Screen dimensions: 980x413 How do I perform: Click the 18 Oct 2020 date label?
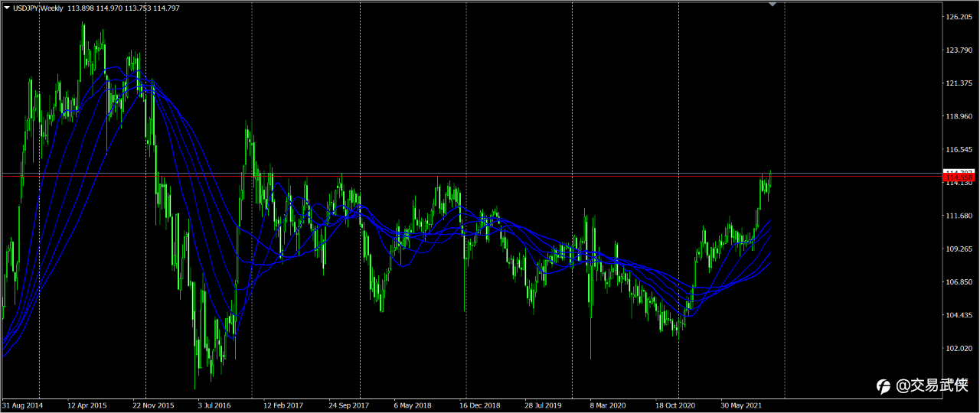(x=676, y=405)
